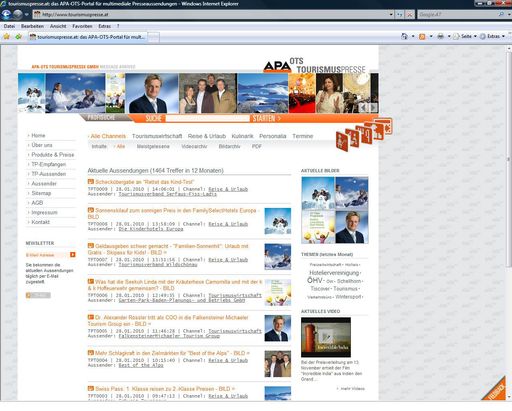Select the Bildarchiv content filter

pyautogui.click(x=229, y=146)
